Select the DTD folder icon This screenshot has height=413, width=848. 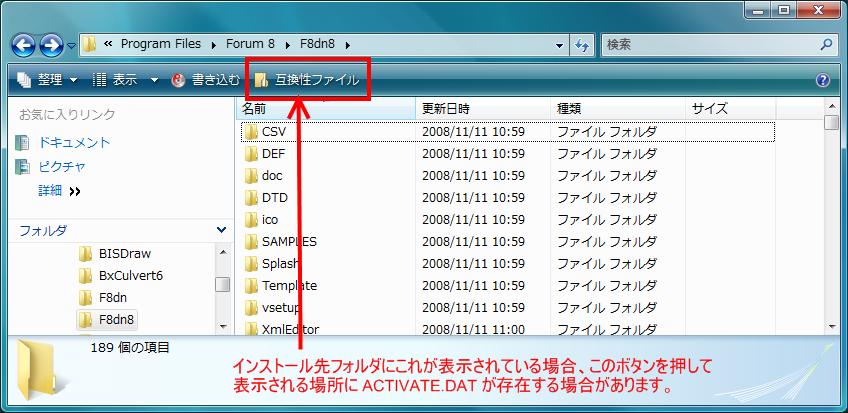(x=250, y=198)
